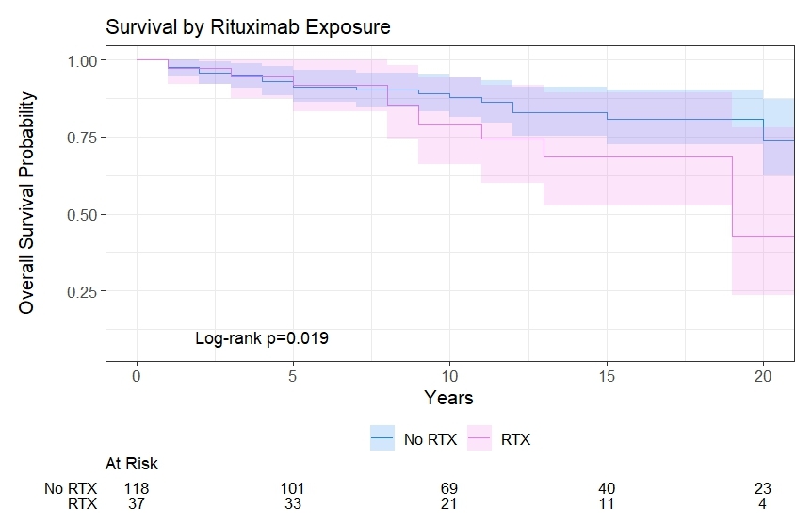Click the at-risk count 40
The height and width of the screenshot is (525, 812).
tap(606, 488)
